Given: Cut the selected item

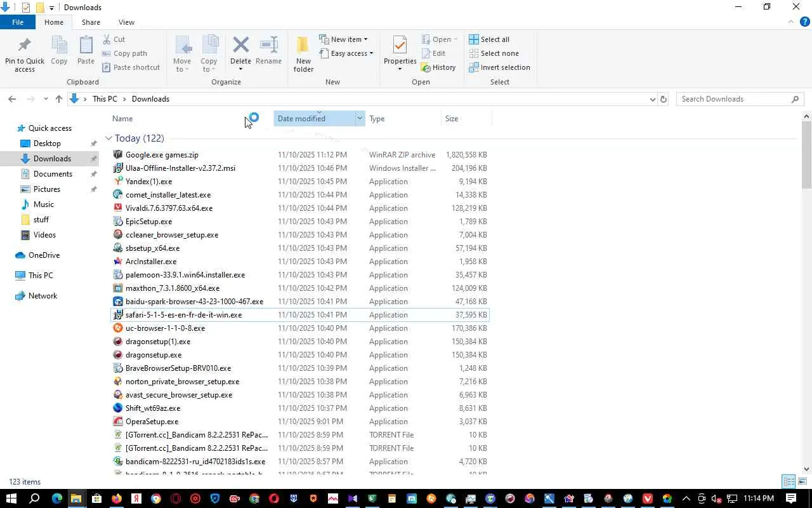Looking at the screenshot, I should (114, 39).
